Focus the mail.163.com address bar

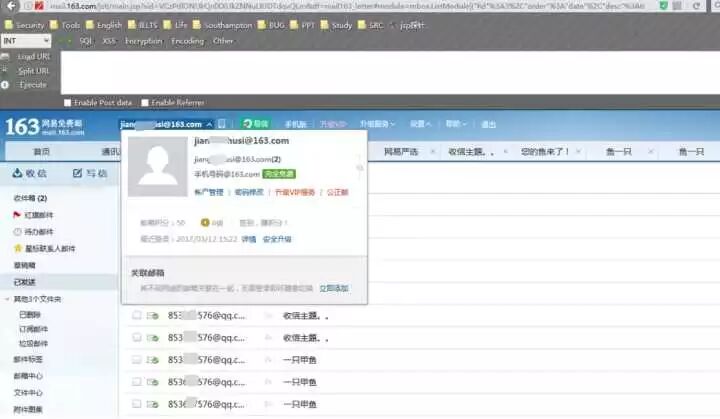pyautogui.click(x=347, y=6)
